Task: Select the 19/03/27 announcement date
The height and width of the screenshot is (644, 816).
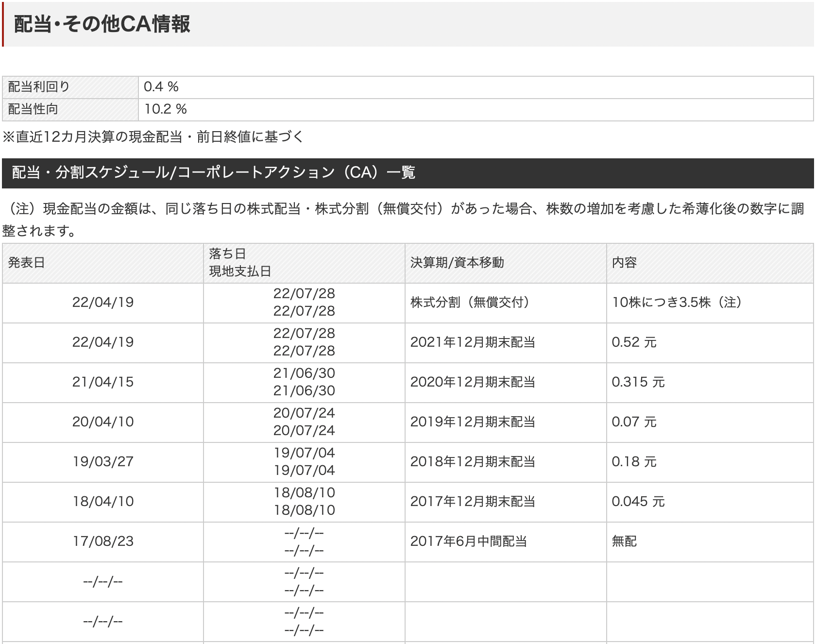Action: click(103, 462)
